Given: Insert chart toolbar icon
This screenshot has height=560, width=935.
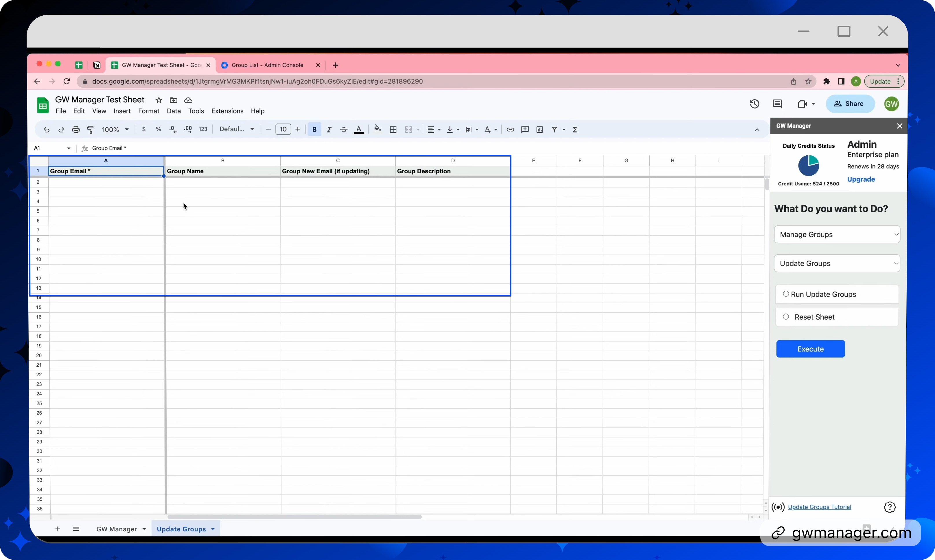Looking at the screenshot, I should [x=540, y=129].
